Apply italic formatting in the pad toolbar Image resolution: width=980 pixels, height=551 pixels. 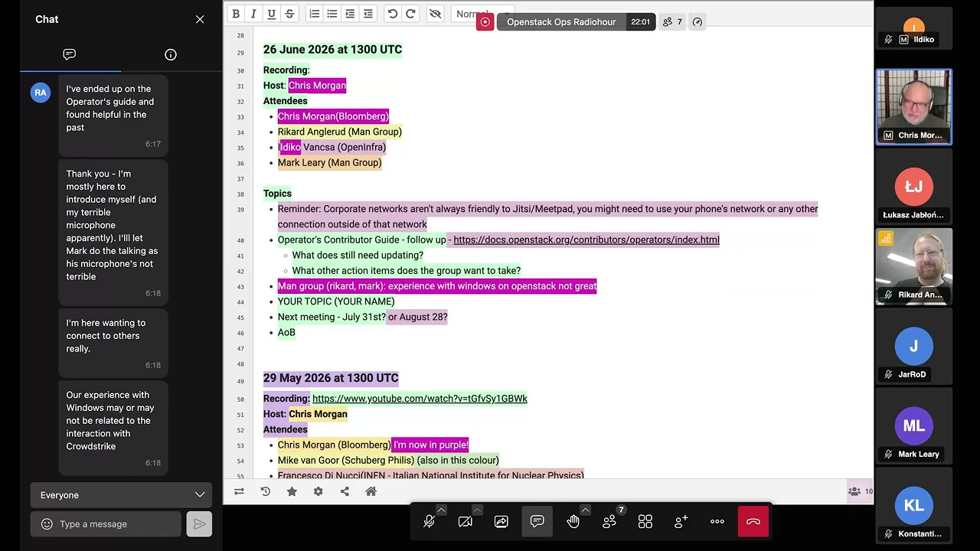click(253, 14)
